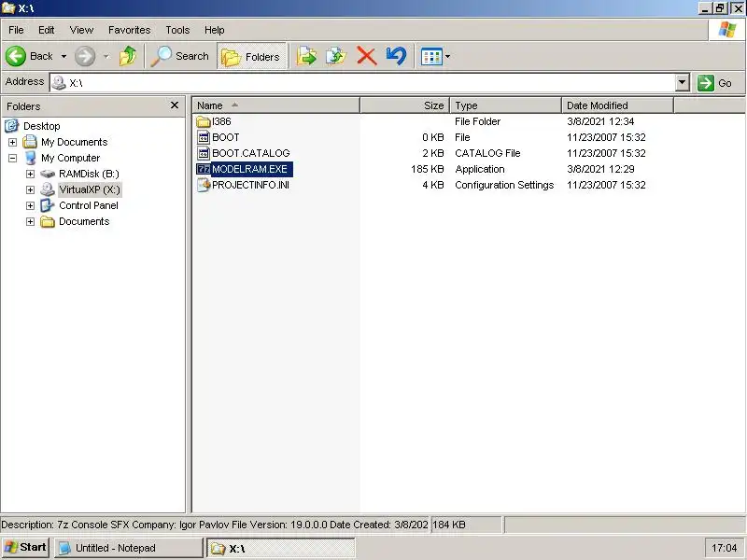Click the green Back arrow button
This screenshot has height=560, width=747.
(x=16, y=56)
